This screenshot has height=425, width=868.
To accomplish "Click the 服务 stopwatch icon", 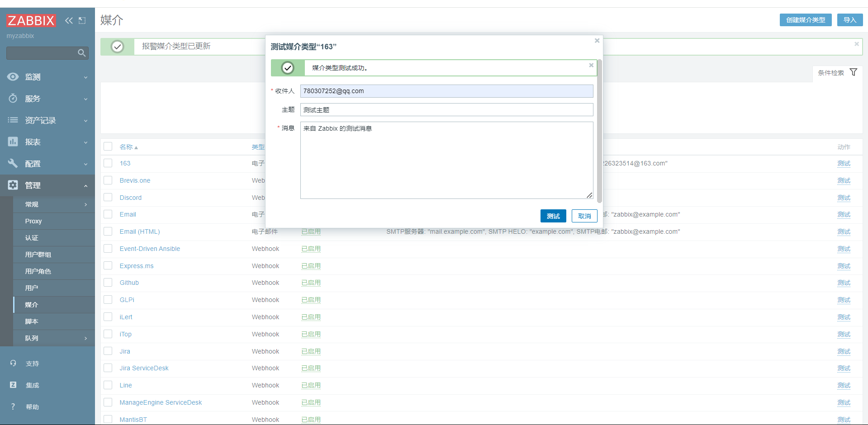I will [x=13, y=99].
